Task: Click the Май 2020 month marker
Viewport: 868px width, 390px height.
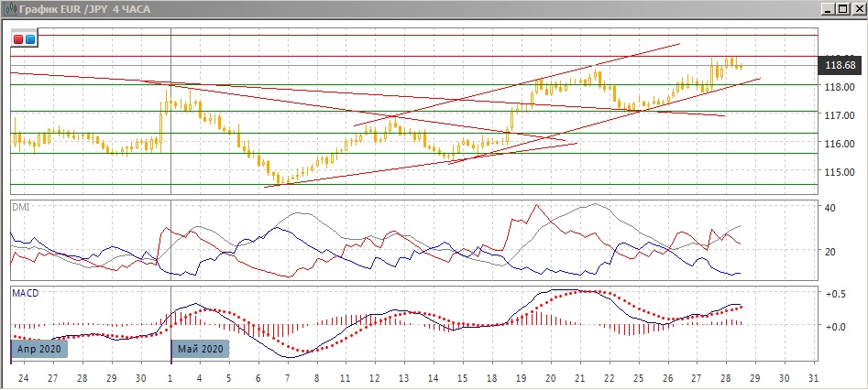Action: coord(200,349)
